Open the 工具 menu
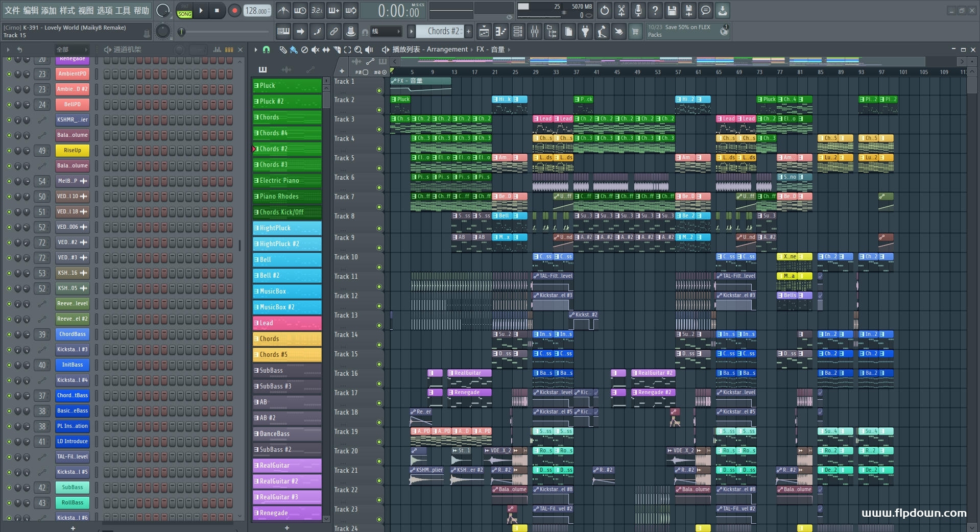 point(123,10)
